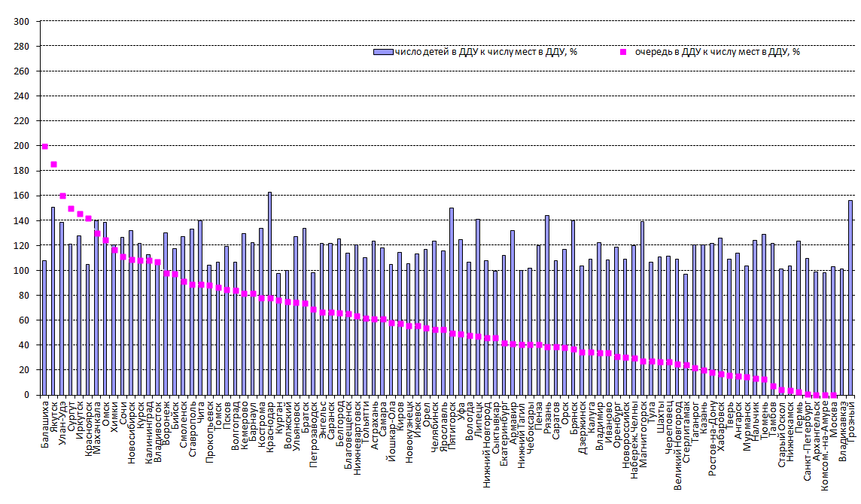Click the 300 value on the y-axis
Viewport: 861px width, 504px height.
22,22
